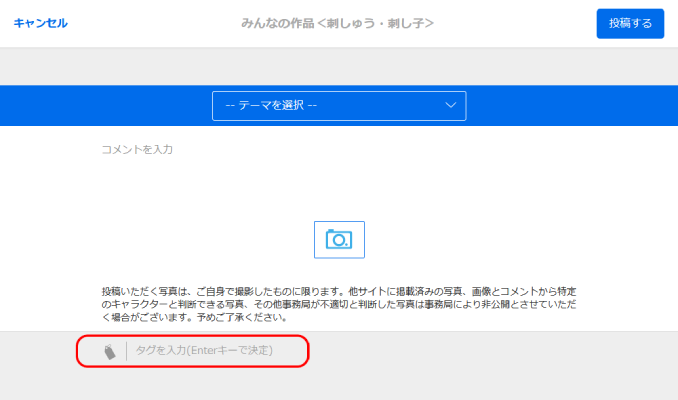Focus the コメントを入力 text area

[339, 173]
